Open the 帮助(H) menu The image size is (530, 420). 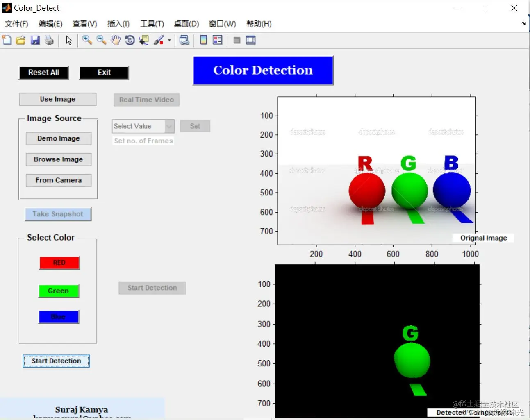(x=259, y=24)
